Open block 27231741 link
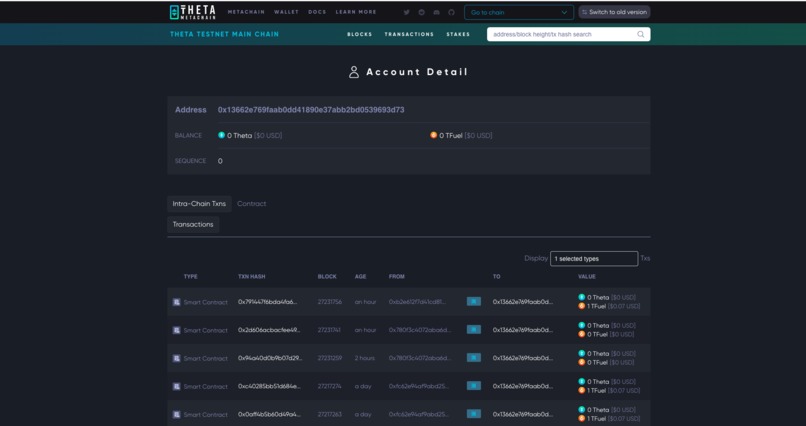Image resolution: width=806 pixels, height=426 pixels. coord(329,330)
